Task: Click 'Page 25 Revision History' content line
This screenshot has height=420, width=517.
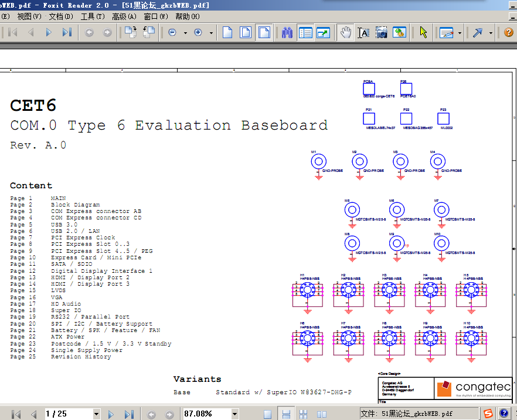Action: [x=61, y=357]
